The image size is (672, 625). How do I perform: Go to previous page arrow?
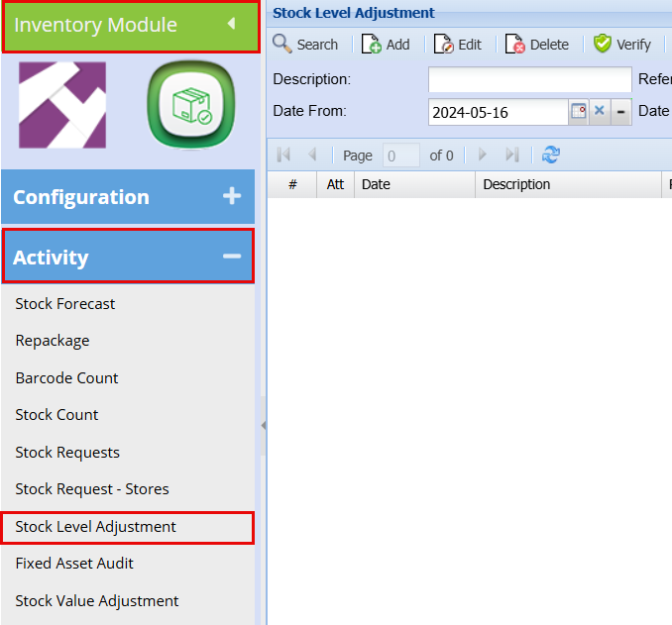[312, 155]
